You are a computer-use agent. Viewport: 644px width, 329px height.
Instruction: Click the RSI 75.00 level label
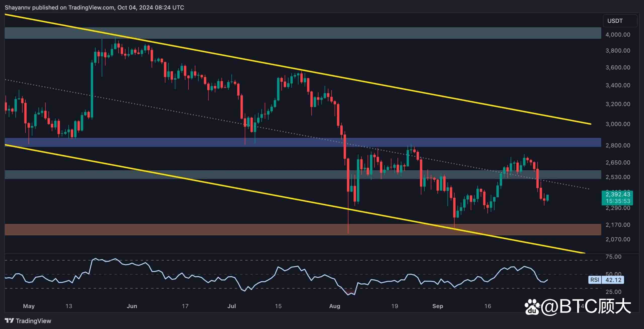click(613, 257)
